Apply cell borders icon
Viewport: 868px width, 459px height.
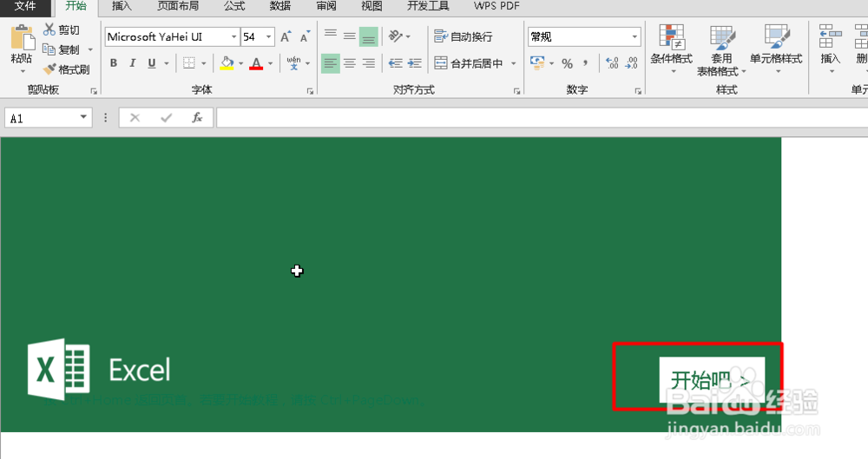pyautogui.click(x=188, y=63)
